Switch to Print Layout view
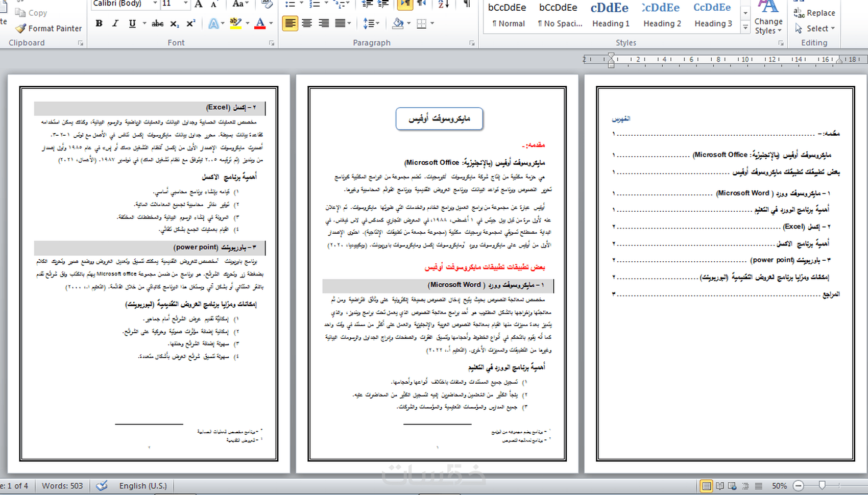This screenshot has width=868, height=495. pos(707,486)
